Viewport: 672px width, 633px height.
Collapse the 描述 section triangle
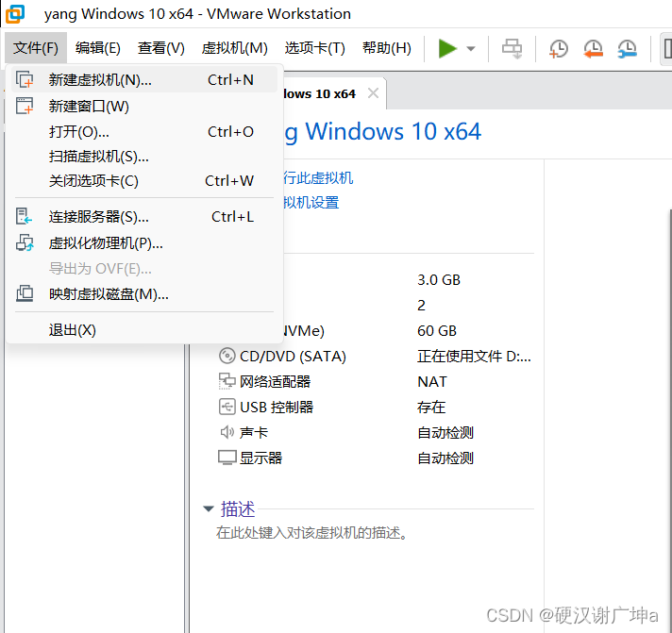click(209, 508)
